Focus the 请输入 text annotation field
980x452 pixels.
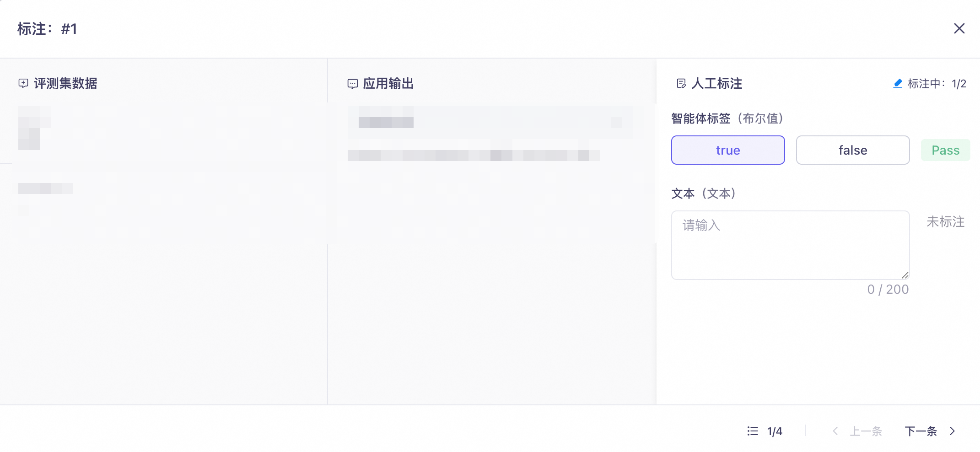790,245
